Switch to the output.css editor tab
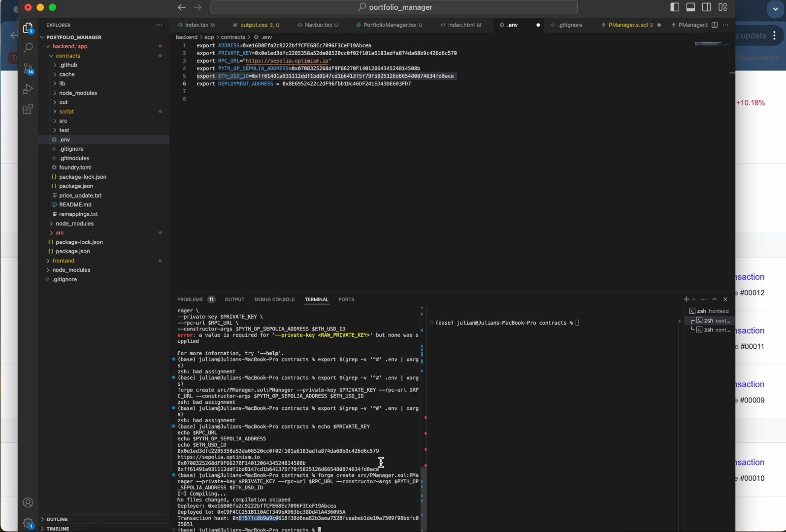 [x=256, y=25]
